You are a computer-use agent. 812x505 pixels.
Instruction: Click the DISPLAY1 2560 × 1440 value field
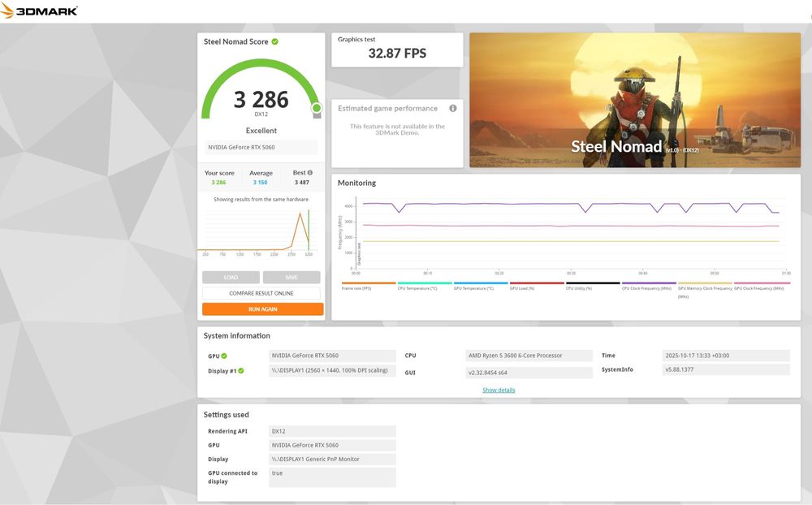coord(332,371)
